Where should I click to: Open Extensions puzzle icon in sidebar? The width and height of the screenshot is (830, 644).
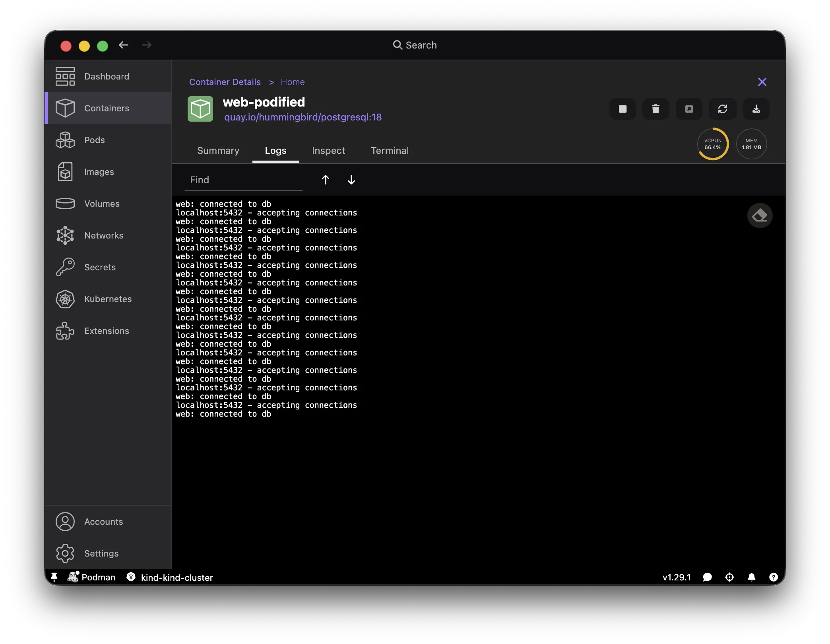tap(65, 331)
